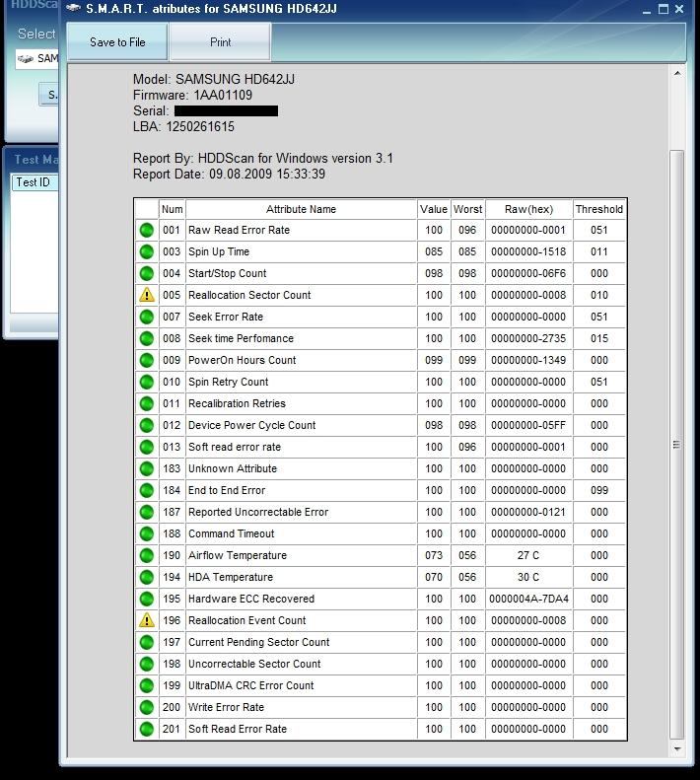The height and width of the screenshot is (780, 700).
Task: Click green status icon for Spin Retry Count
Action: 147,382
